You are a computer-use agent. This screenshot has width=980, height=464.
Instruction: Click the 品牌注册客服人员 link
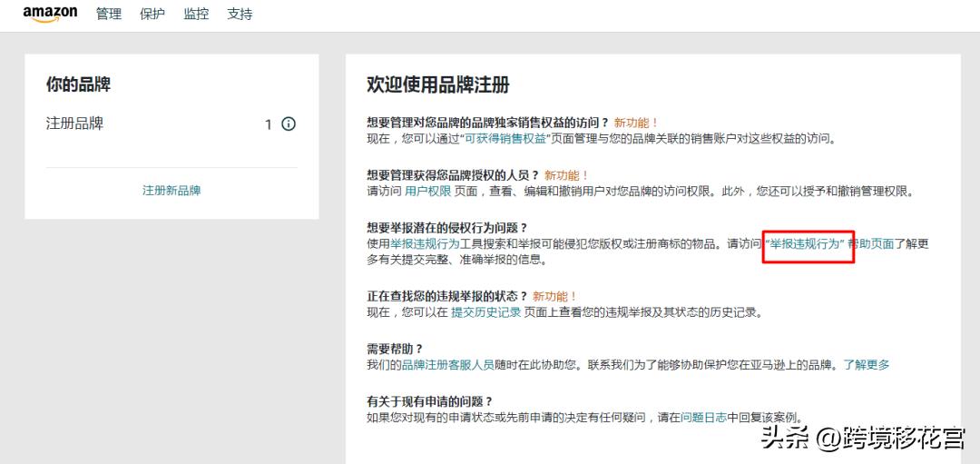pyautogui.click(x=447, y=365)
